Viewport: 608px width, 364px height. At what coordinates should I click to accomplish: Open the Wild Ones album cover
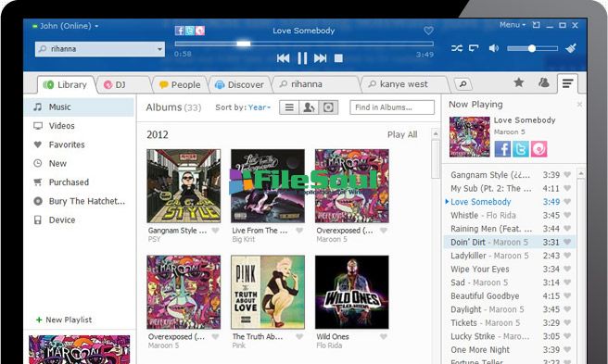[352, 292]
